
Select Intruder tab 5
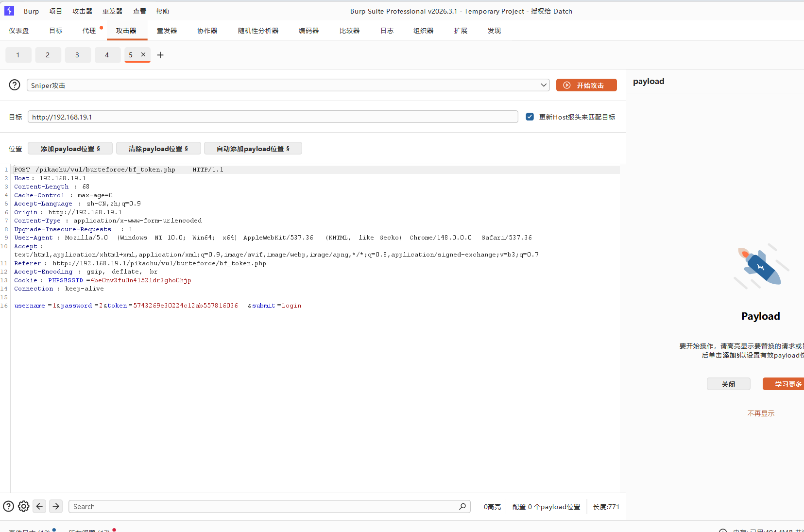coord(131,55)
